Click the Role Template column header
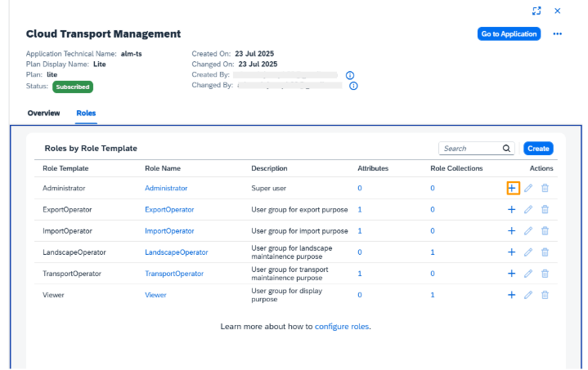Viewport: 588px width, 370px height. pyautogui.click(x=65, y=168)
